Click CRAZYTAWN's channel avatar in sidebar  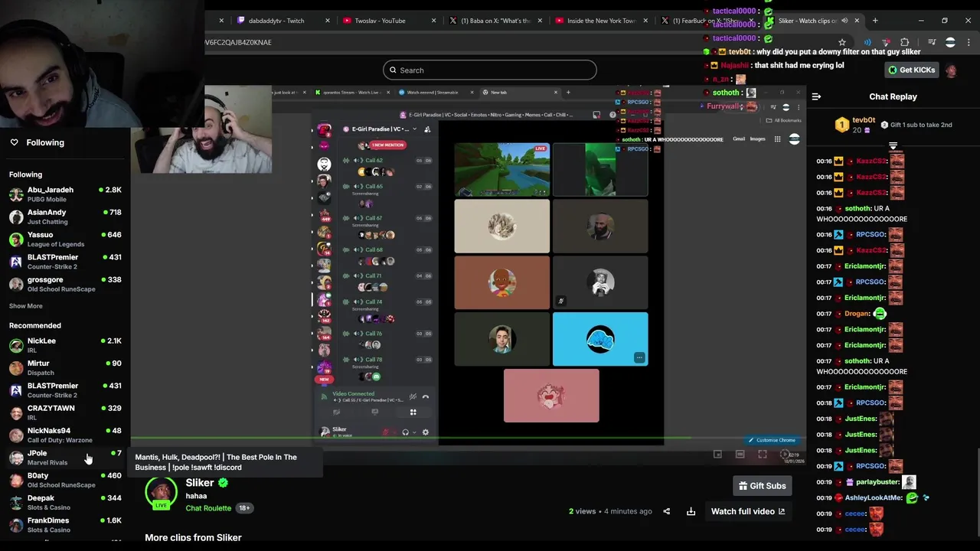pos(16,412)
